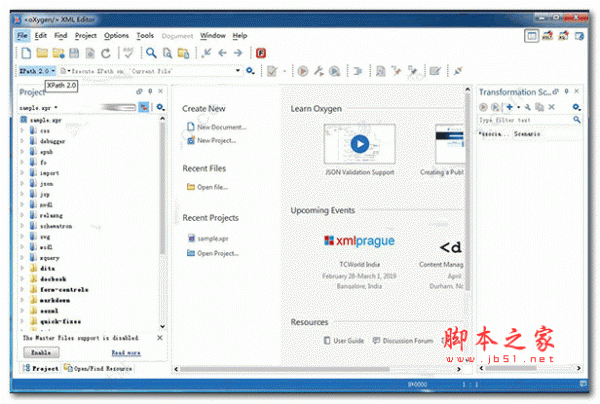Click the delete X icon in Transformation panel
Image resolution: width=600 pixels, height=404 pixels.
click(x=551, y=107)
